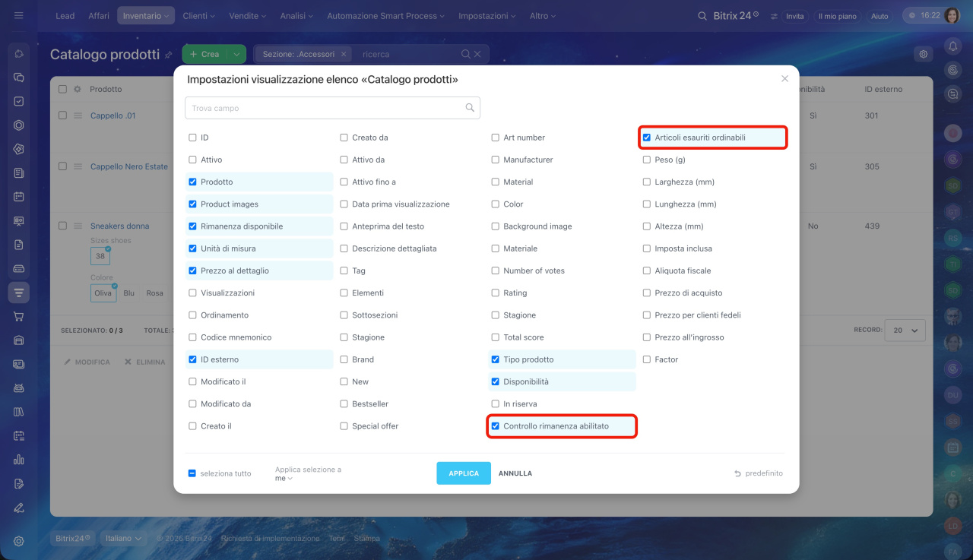The width and height of the screenshot is (973, 560).
Task: Click the magnifier in Trova campo
Action: (x=470, y=108)
